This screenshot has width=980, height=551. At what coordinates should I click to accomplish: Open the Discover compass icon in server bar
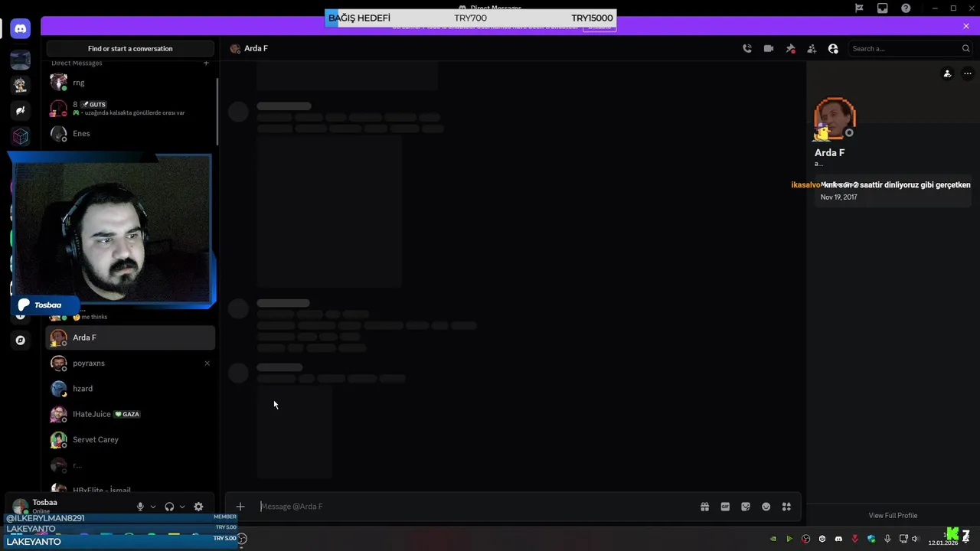click(21, 341)
